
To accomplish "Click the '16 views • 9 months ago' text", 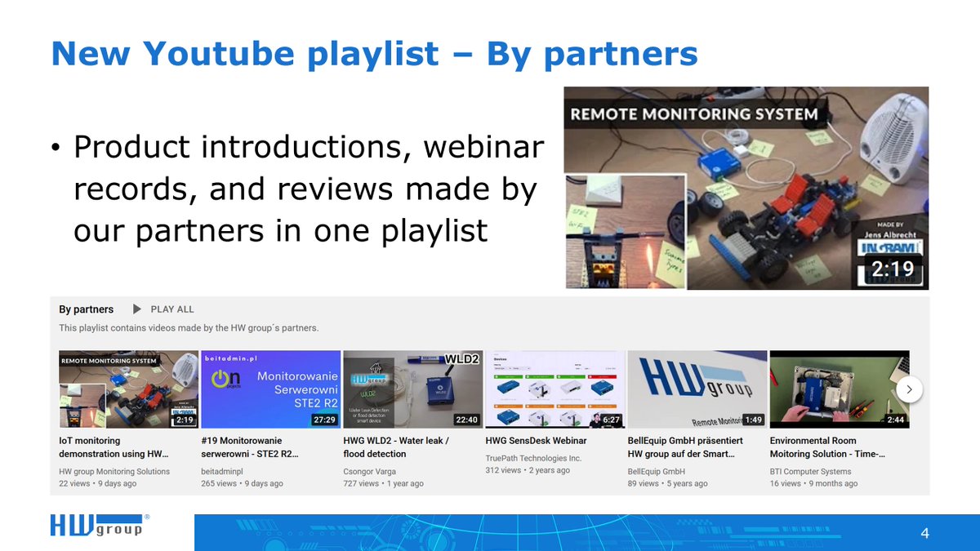I will 813,483.
